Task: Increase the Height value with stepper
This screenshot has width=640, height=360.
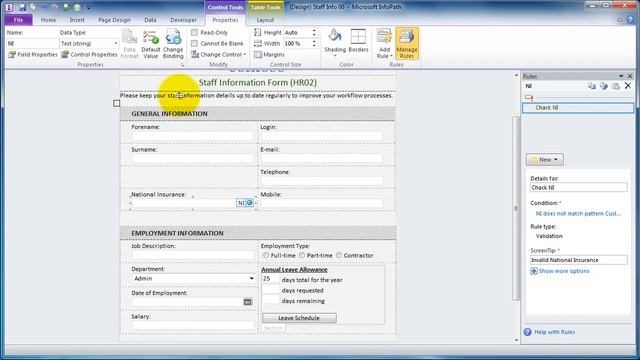Action: (314, 30)
